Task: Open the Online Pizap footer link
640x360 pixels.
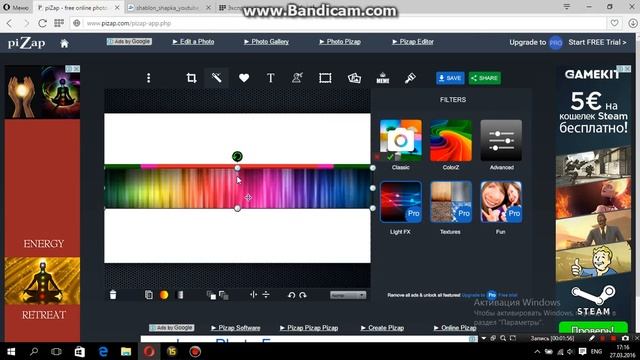Action: 455,328
